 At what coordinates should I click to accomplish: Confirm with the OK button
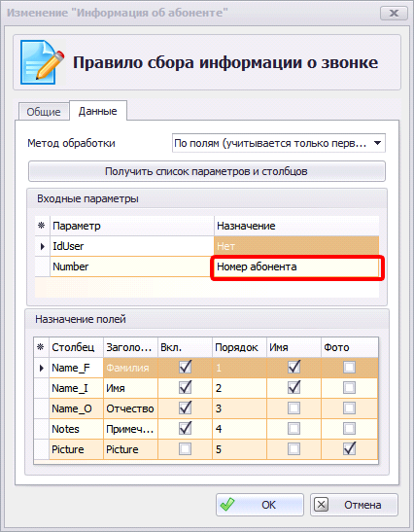point(259,505)
